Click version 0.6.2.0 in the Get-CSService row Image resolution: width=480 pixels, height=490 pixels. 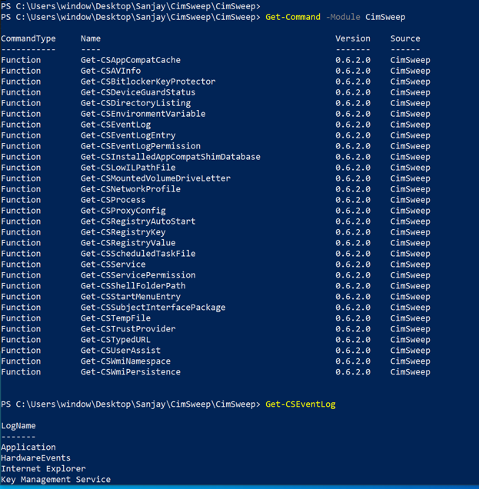(353, 264)
